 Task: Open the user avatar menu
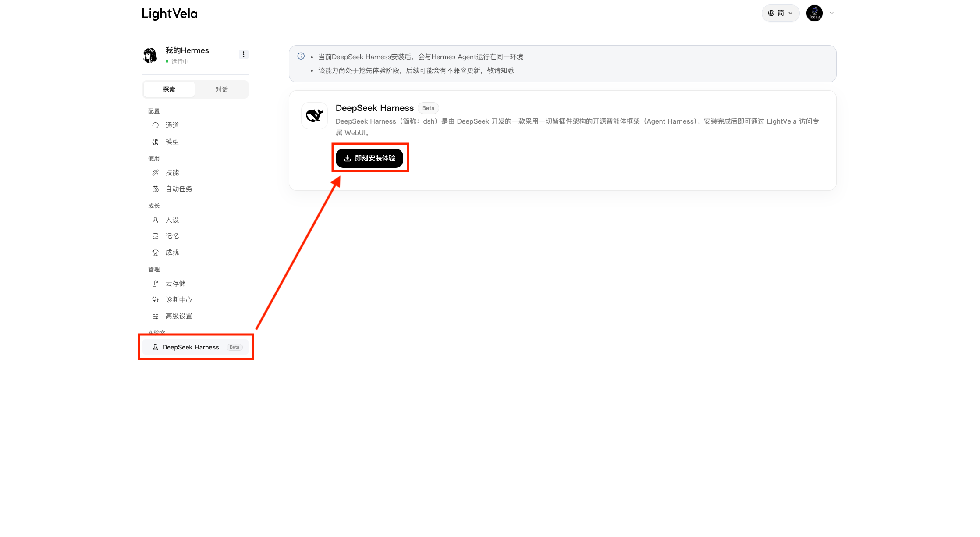(814, 13)
